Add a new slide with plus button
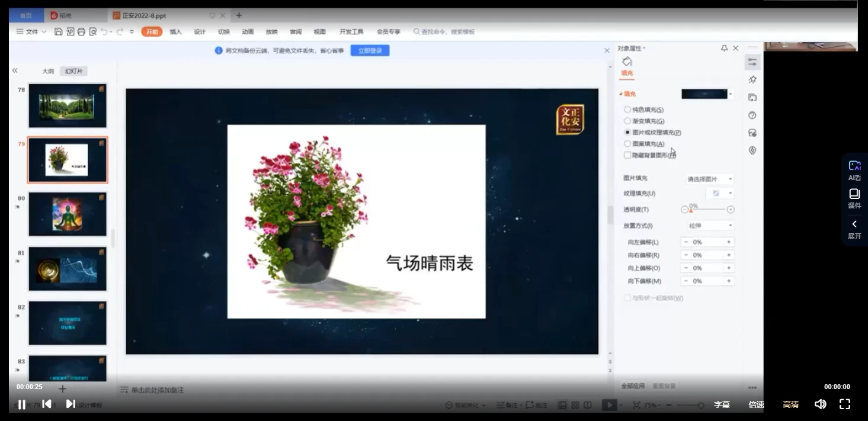The image size is (868, 421). pyautogui.click(x=62, y=389)
